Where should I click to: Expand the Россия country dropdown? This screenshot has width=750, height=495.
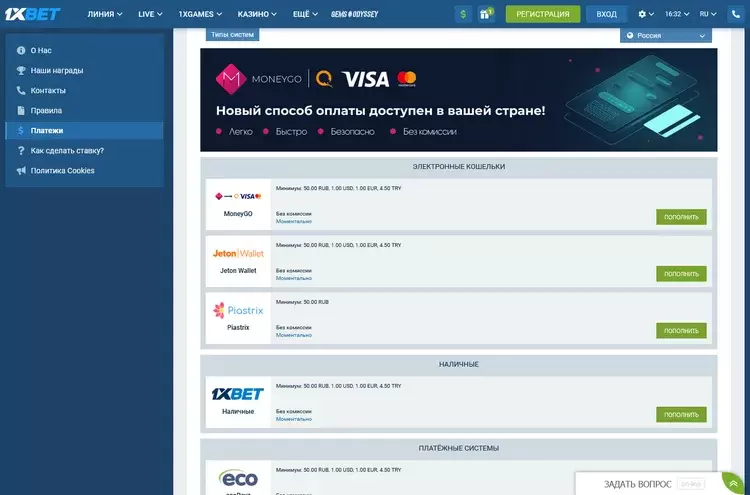click(x=666, y=35)
